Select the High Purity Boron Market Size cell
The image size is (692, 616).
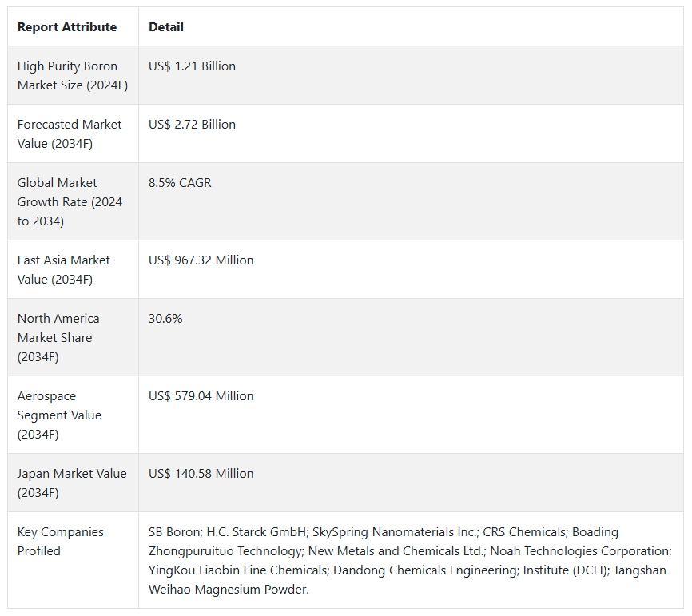click(73, 76)
